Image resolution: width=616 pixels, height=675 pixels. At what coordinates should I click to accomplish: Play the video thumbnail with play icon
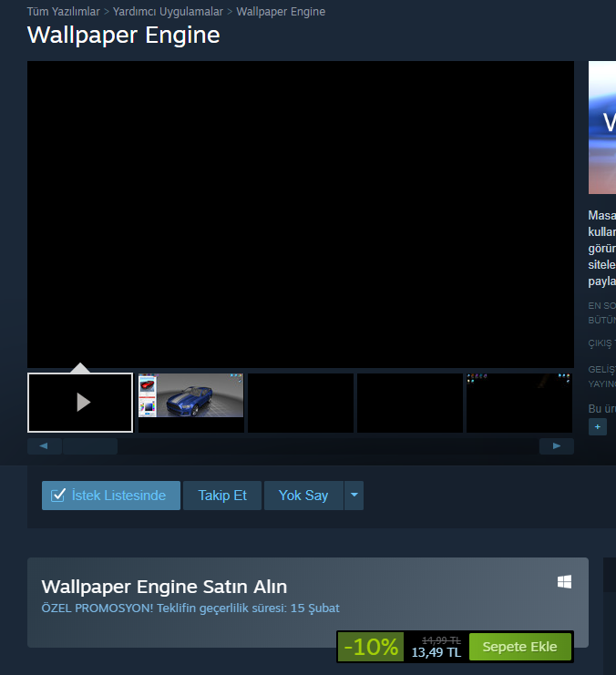pos(80,403)
